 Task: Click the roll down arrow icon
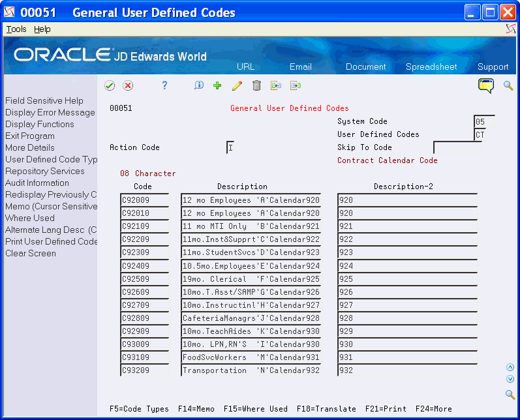pyautogui.click(x=510, y=379)
